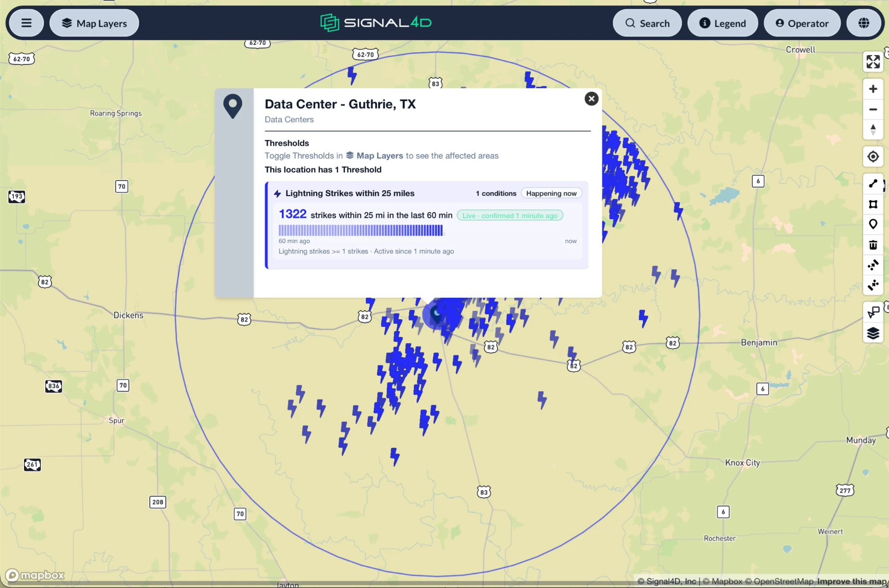889x588 pixels.
Task: Click the highway 261 shield
Action: [32, 465]
